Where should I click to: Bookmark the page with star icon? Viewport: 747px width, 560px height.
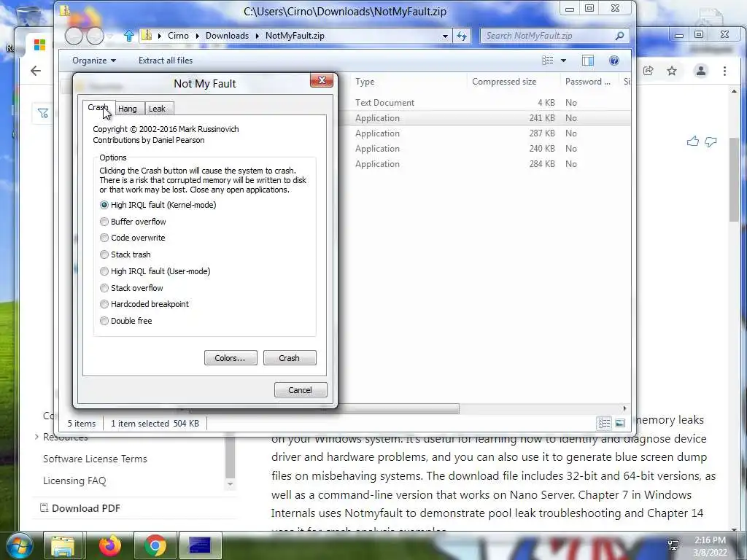click(x=672, y=71)
